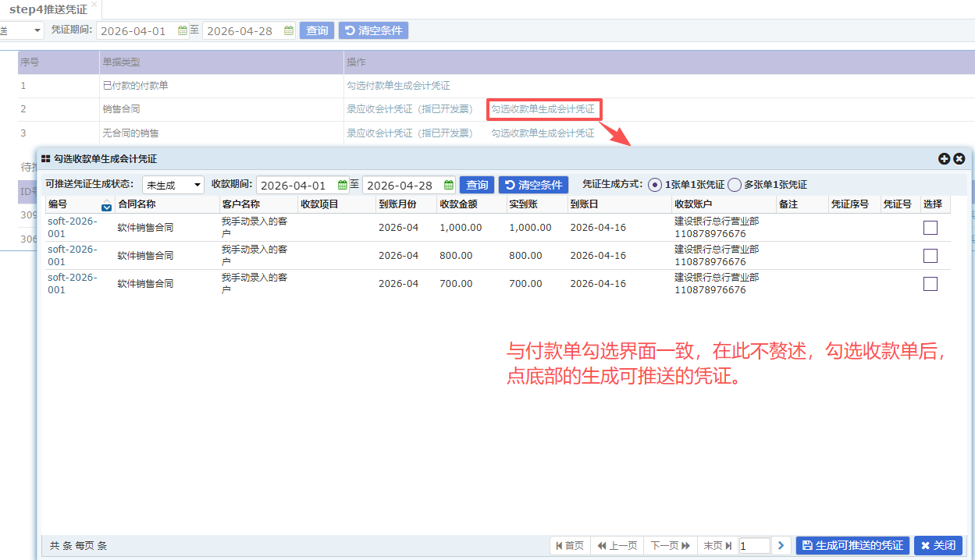The width and height of the screenshot is (975, 560).
Task: Select the 多张单1张凭证 radio option
Action: click(x=735, y=185)
